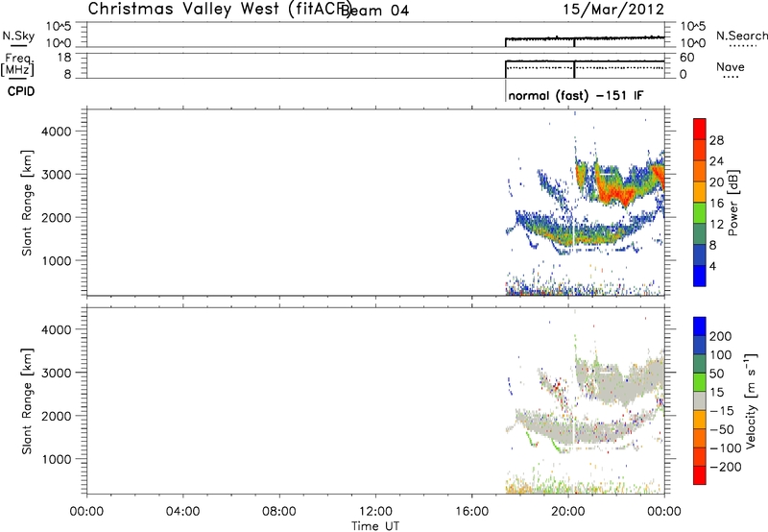This screenshot has height=532, width=768.
Task: Select the 'N.Sky' legend label
Action: coord(18,36)
